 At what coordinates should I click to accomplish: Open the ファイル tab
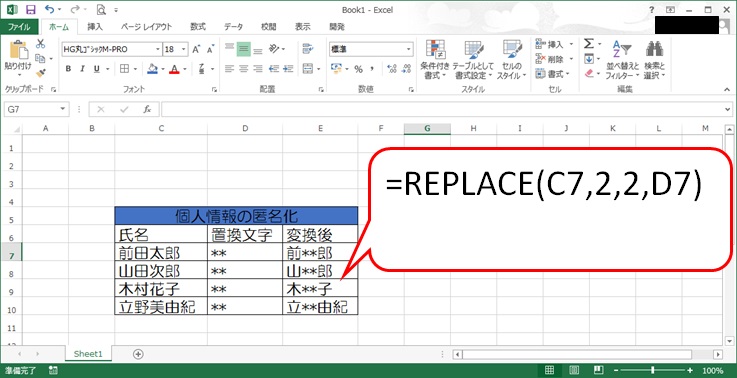click(x=19, y=27)
